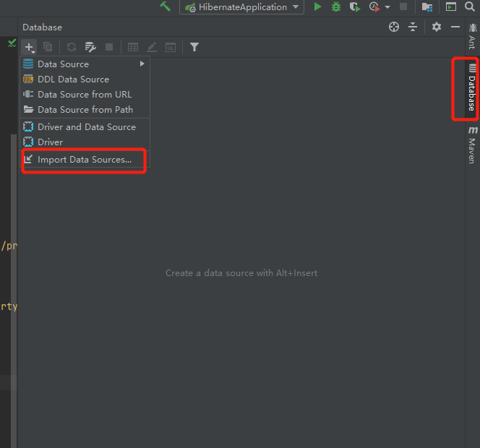Click the filter funnel icon in Database toolbar

pyautogui.click(x=194, y=47)
